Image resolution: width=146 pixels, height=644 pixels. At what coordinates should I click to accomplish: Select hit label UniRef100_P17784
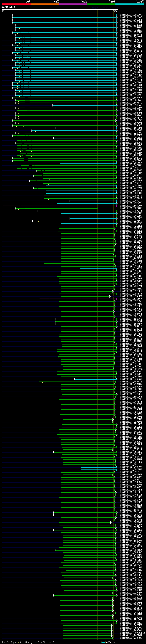tap(131, 520)
